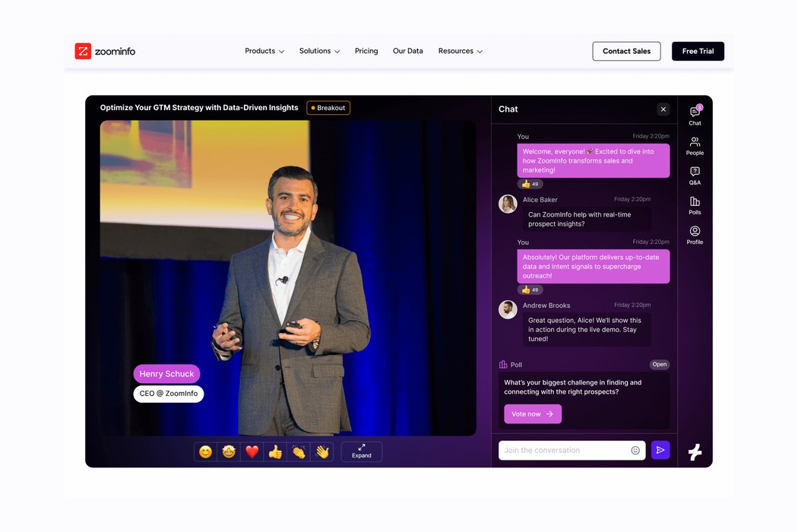
Task: Click the Open poll status badge
Action: pyautogui.click(x=660, y=365)
